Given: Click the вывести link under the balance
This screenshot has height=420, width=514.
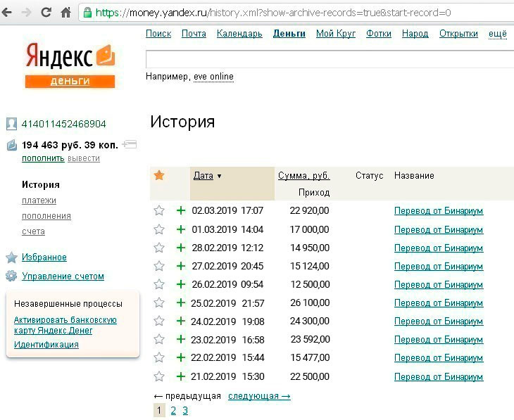Looking at the screenshot, I should pyautogui.click(x=84, y=158).
